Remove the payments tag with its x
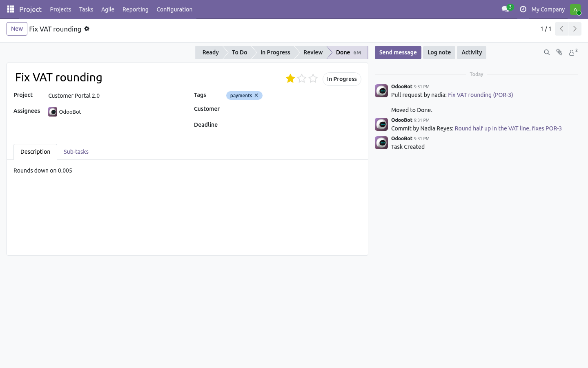Viewport: 588px width, 368px height. [256, 95]
